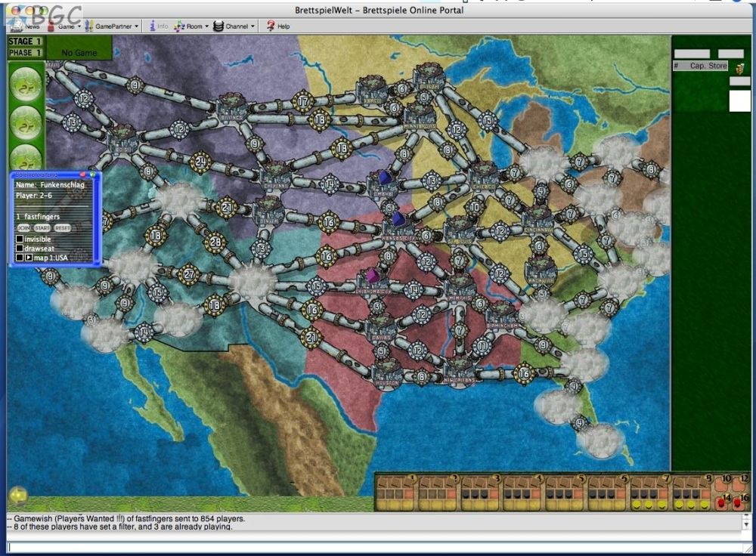Click the Houston city icon
Image resolution: width=756 pixels, height=556 pixels.
point(386,373)
